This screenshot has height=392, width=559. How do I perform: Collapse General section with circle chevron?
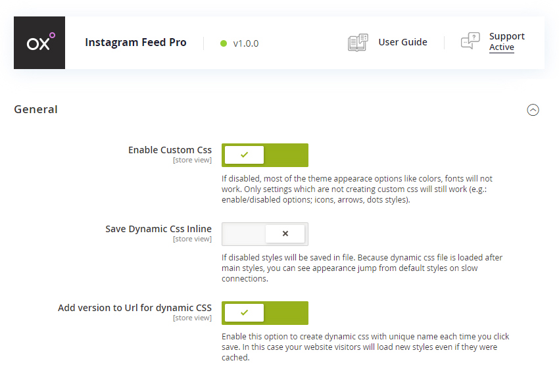533,110
